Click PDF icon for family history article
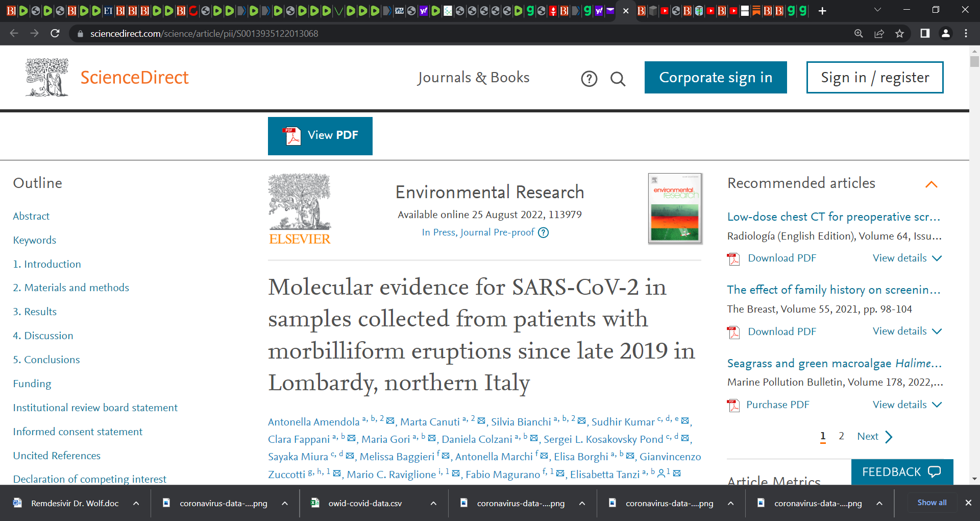The width and height of the screenshot is (980, 521). coord(733,333)
